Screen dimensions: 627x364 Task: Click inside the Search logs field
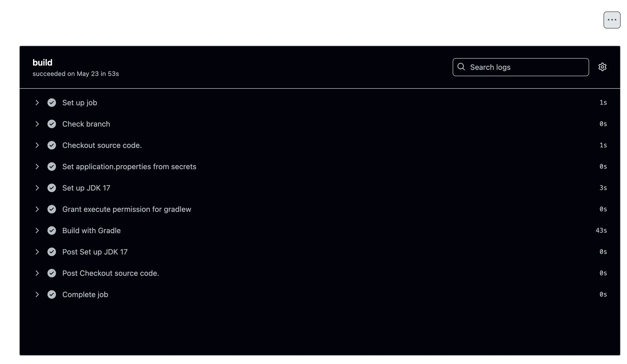click(520, 67)
